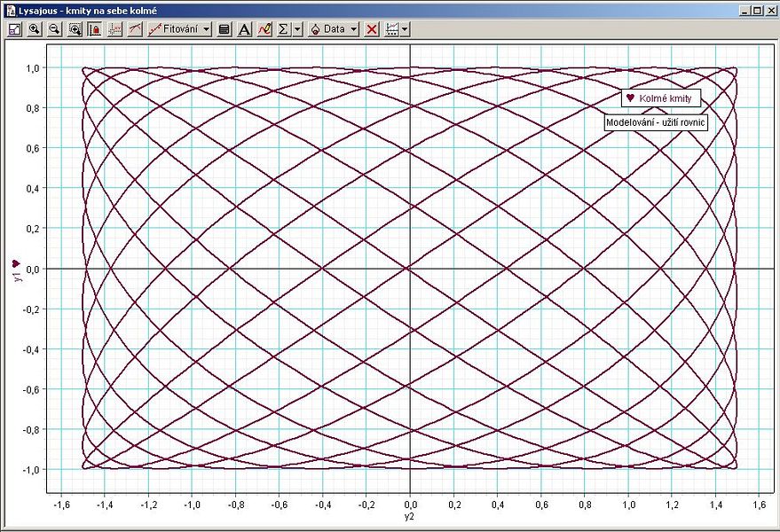Click the 'Kolmé kmity' legend box
Viewport: 780px width, 532px height.
(x=661, y=98)
